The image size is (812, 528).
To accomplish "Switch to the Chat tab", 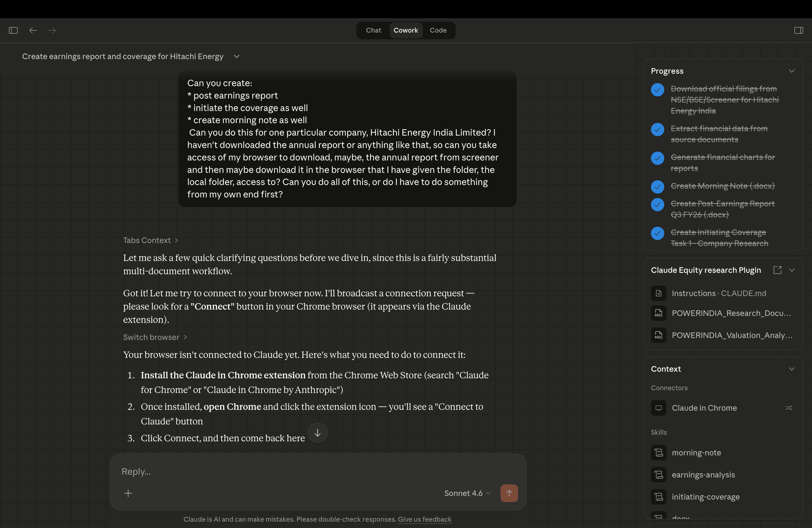I will pyautogui.click(x=373, y=30).
